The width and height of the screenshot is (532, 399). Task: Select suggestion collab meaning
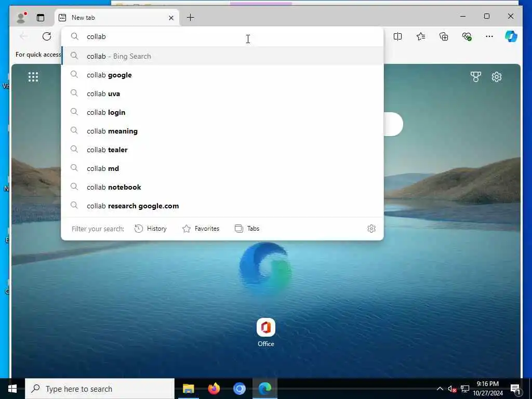(x=222, y=131)
